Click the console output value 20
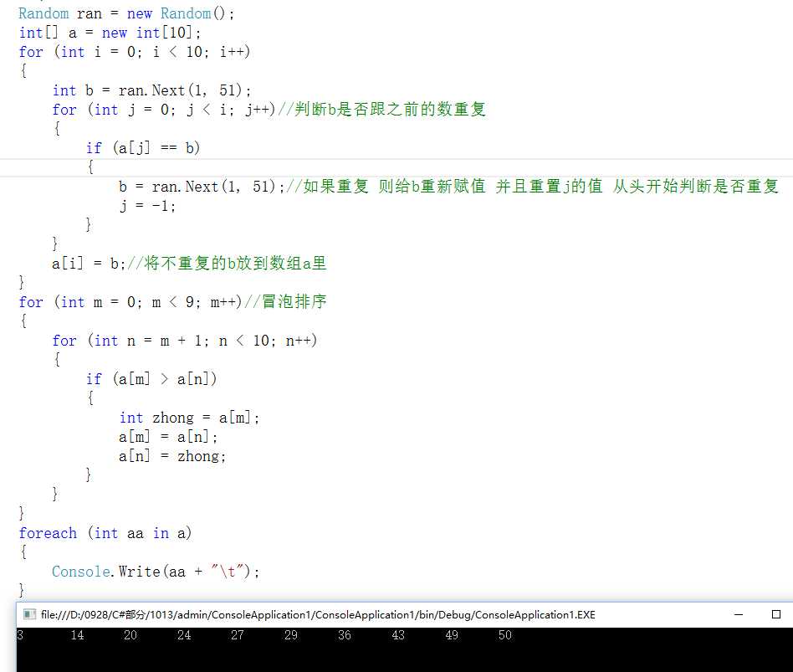 130,635
